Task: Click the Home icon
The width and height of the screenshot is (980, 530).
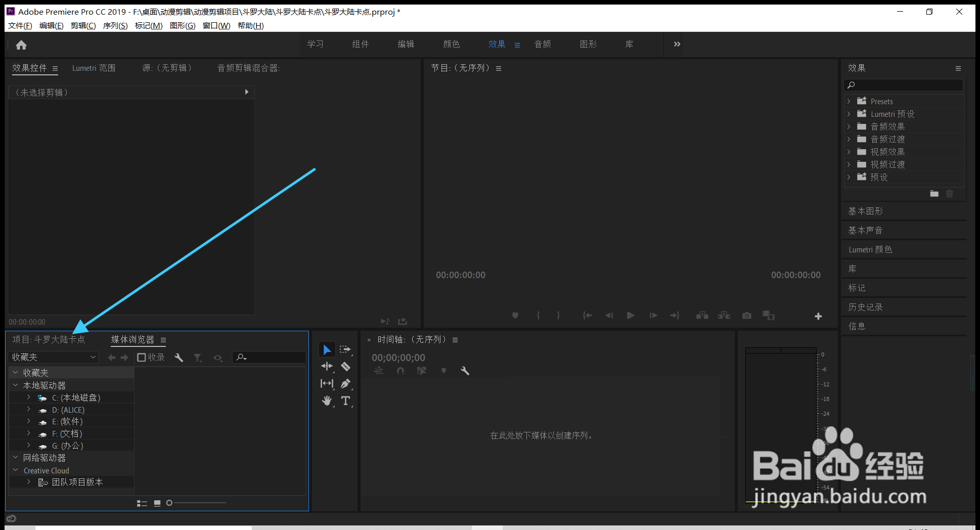Action: click(x=21, y=45)
